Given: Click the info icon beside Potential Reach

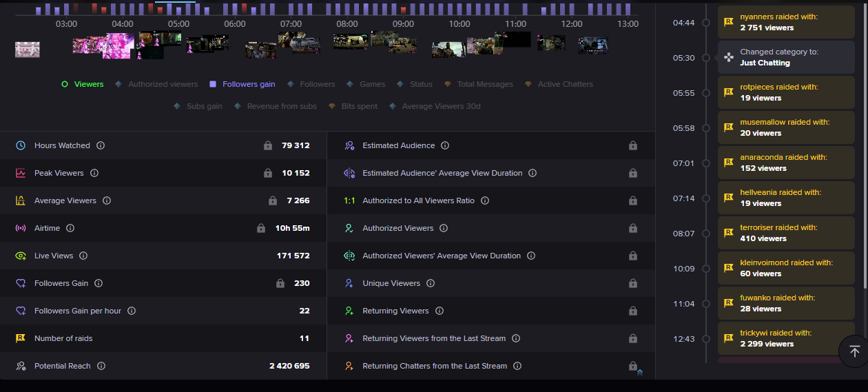Looking at the screenshot, I should click(101, 366).
